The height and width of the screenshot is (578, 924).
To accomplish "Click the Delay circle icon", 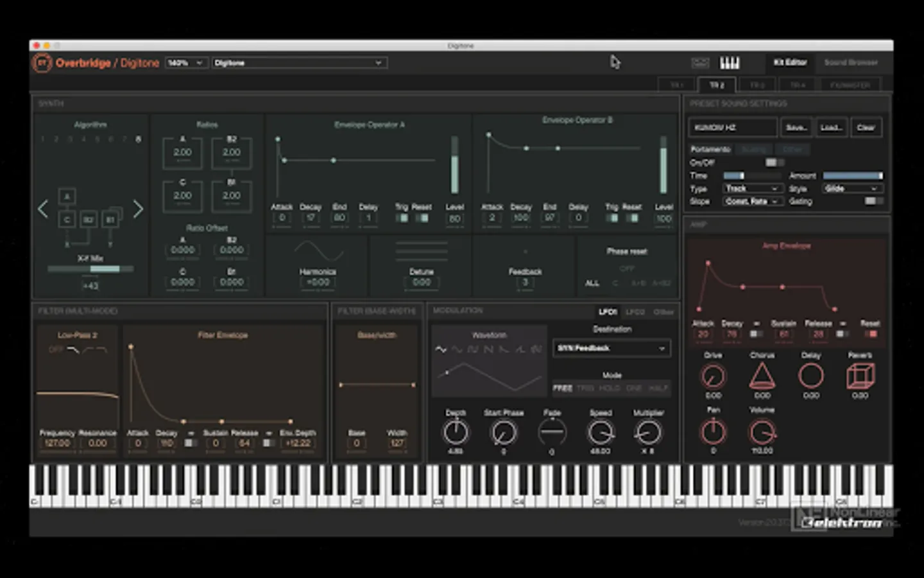I will (810, 376).
